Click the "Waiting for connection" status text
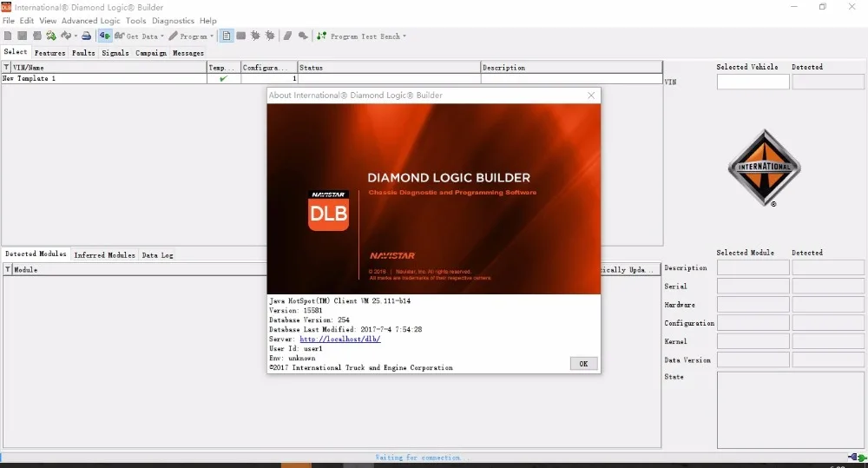The width and height of the screenshot is (868, 468). coord(422,458)
